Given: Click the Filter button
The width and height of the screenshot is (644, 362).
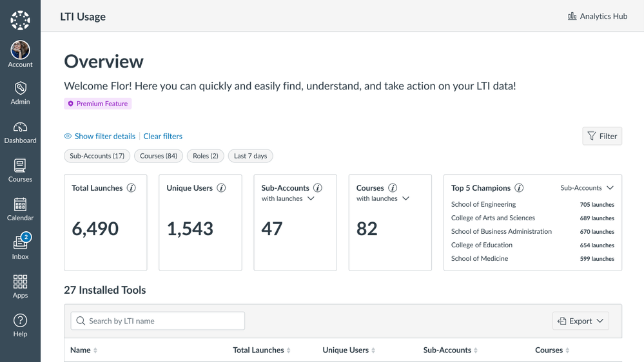Looking at the screenshot, I should click(601, 136).
